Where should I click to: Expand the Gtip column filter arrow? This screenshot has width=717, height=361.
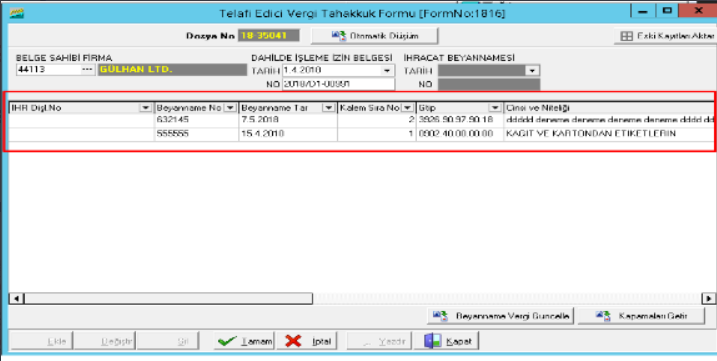coord(495,108)
